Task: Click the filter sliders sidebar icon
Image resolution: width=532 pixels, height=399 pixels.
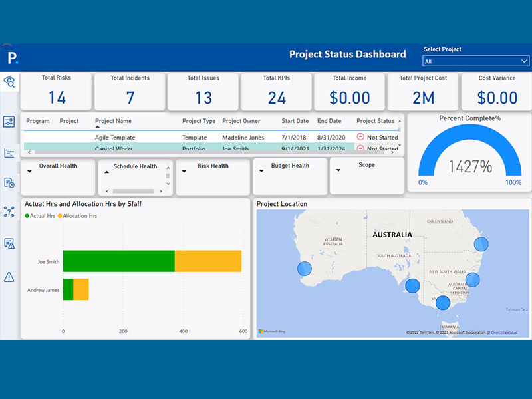Action: click(x=9, y=122)
